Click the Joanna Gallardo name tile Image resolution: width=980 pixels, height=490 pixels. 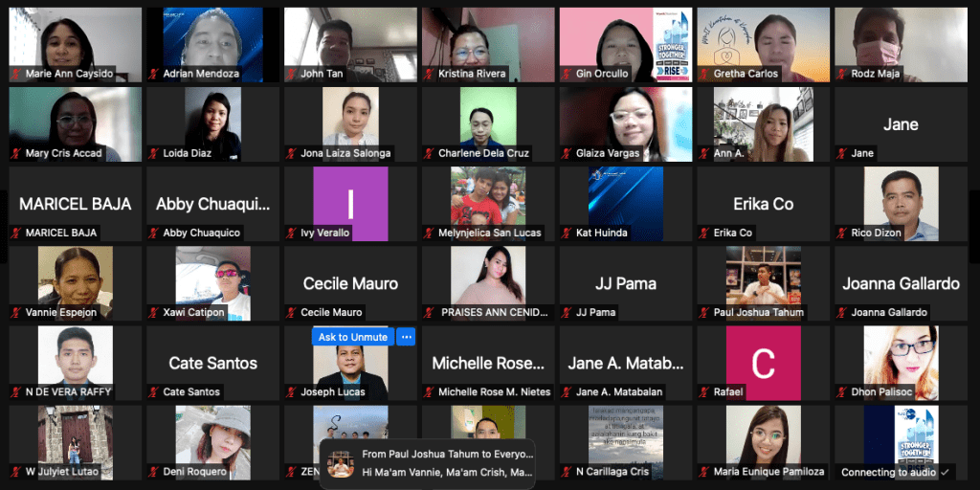[901, 283]
